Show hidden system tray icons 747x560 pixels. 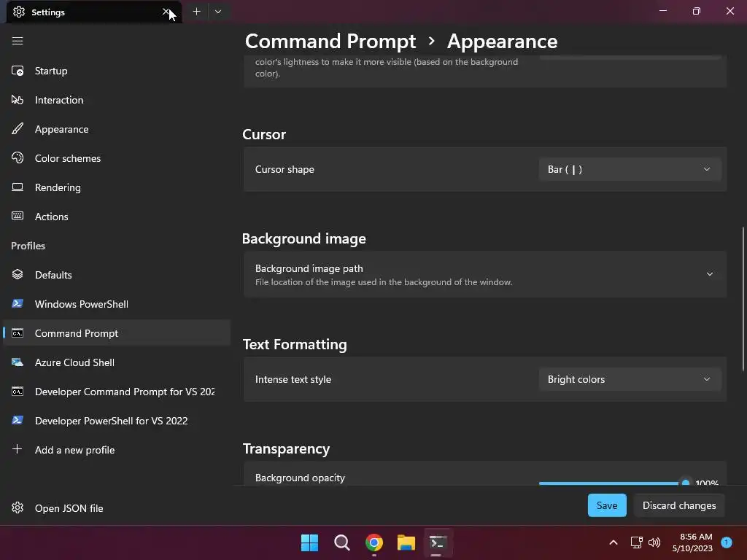(x=614, y=542)
